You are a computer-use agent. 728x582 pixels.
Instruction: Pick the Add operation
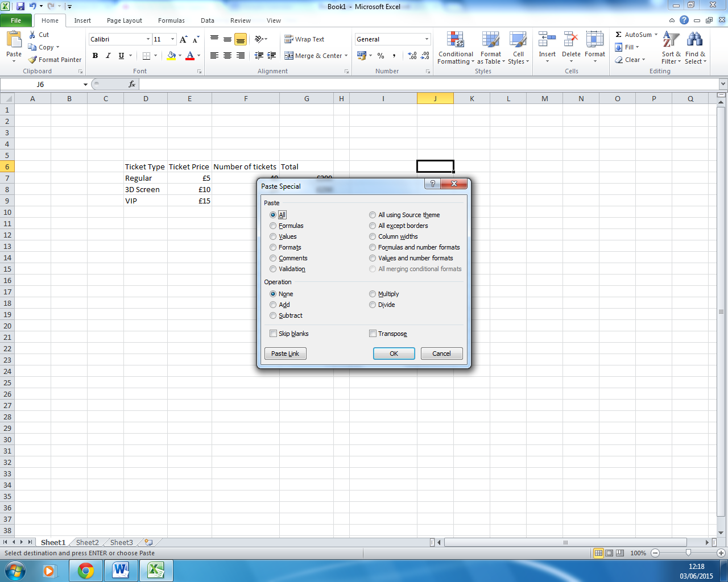tap(273, 305)
